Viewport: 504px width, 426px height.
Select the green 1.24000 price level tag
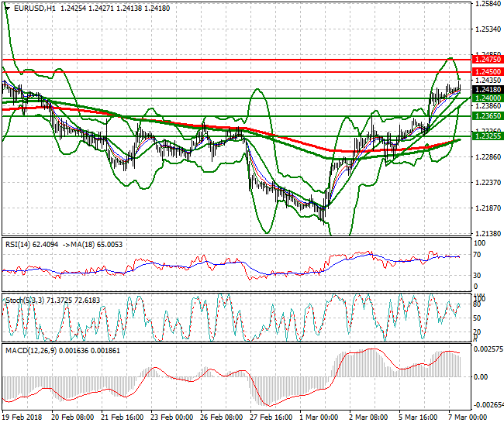(x=486, y=98)
